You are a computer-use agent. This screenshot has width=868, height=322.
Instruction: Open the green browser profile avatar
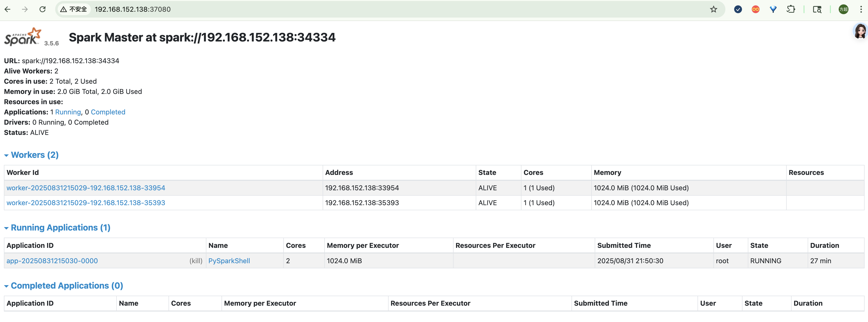843,10
